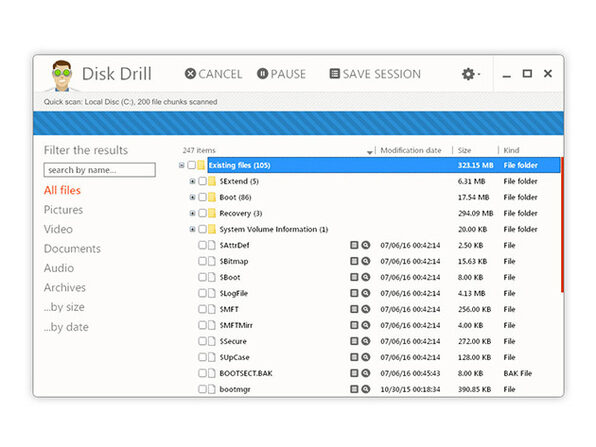The image size is (596, 447).
Task: Open hex view icon for BOOTSECT.BAK
Action: click(x=354, y=373)
